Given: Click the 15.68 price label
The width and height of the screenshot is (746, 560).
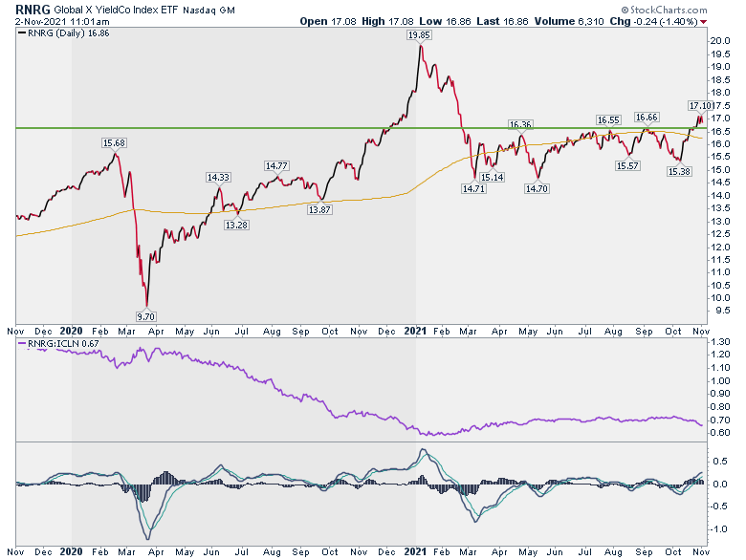Looking at the screenshot, I should pyautogui.click(x=114, y=142).
